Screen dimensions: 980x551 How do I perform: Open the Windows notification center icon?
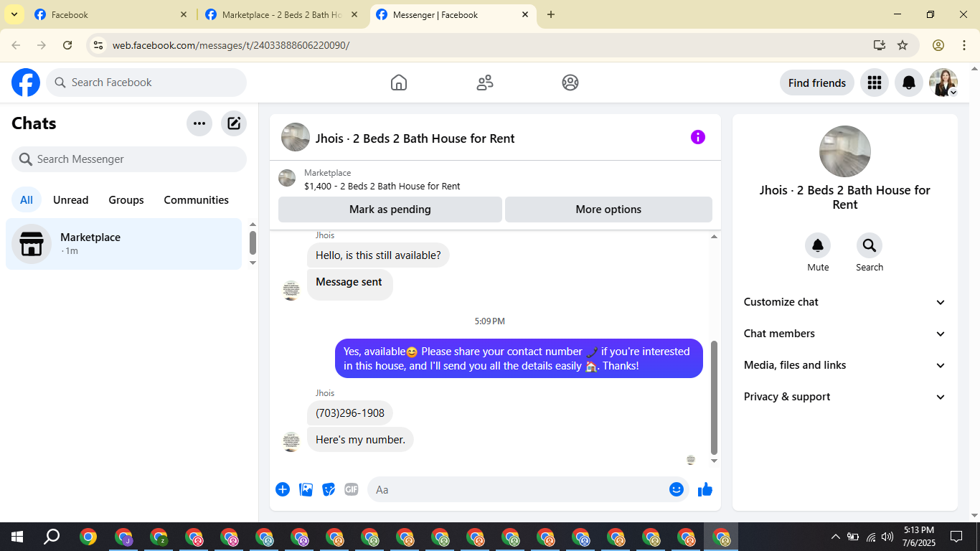956,537
